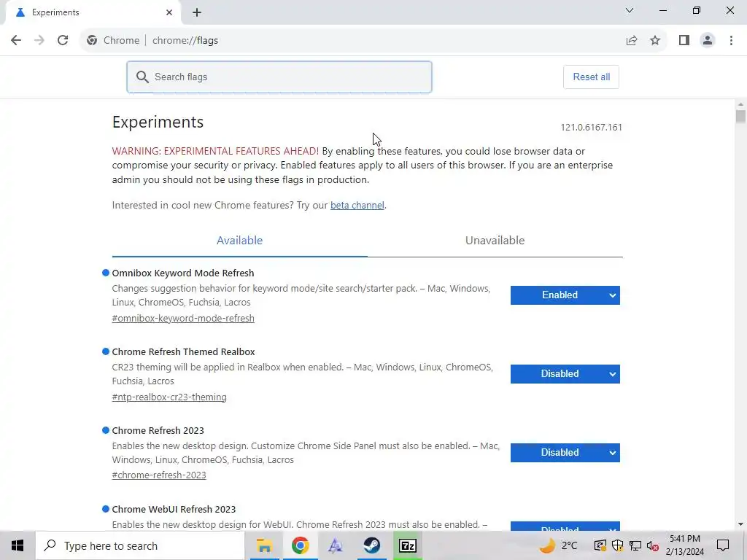Click the taskbar Type here to search box

point(140,545)
